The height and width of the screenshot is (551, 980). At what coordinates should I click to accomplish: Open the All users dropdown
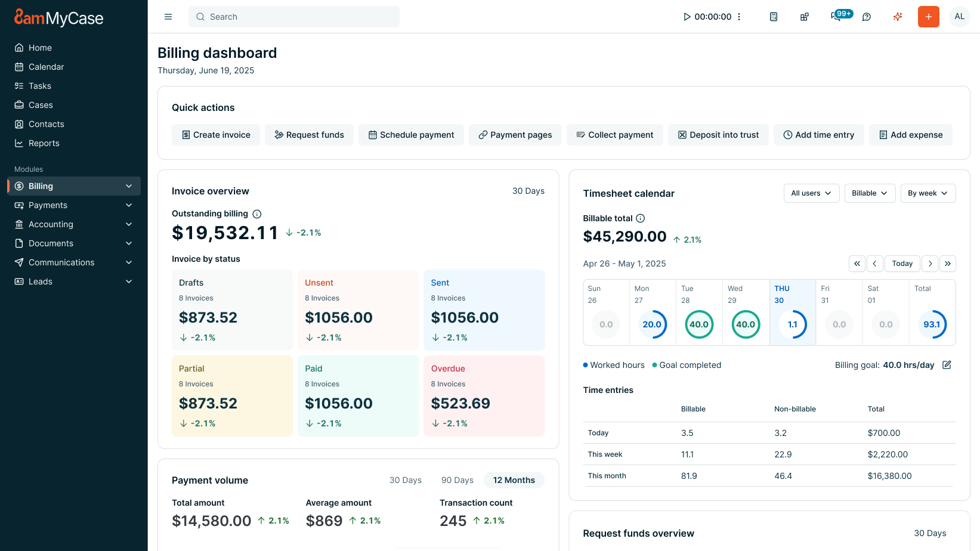(x=811, y=193)
